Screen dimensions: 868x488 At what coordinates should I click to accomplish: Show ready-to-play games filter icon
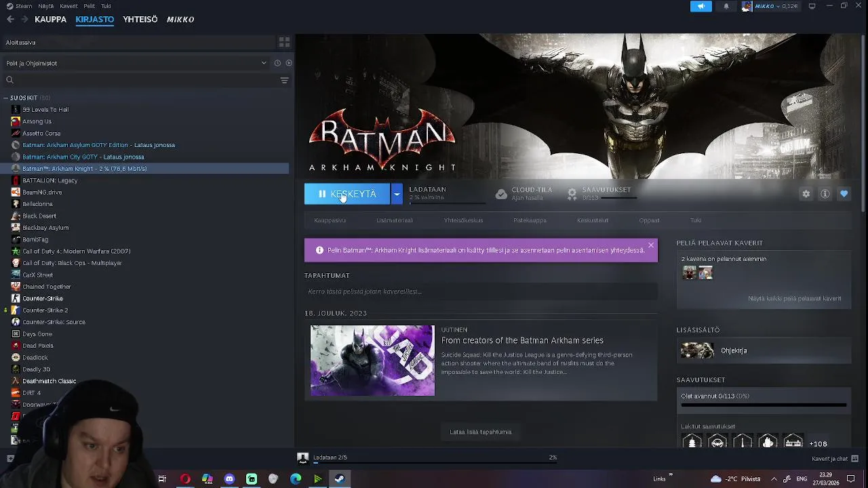[x=289, y=63]
